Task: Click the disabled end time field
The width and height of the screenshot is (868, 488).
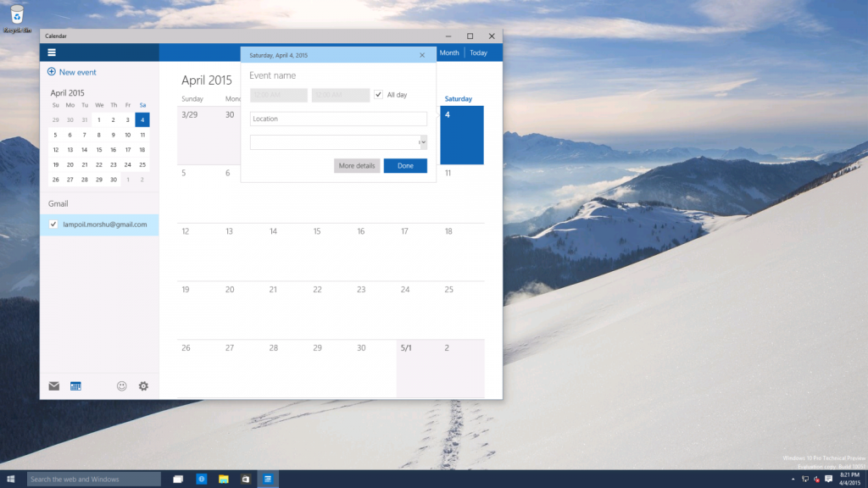Action: [341, 95]
